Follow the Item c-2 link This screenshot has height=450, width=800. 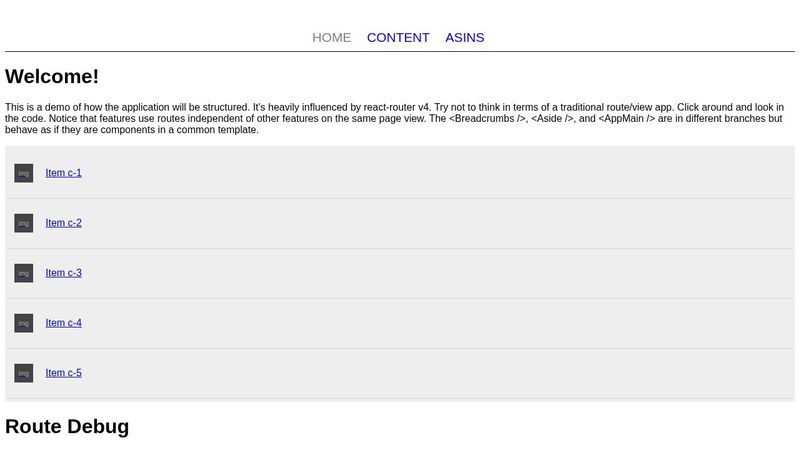(x=63, y=223)
